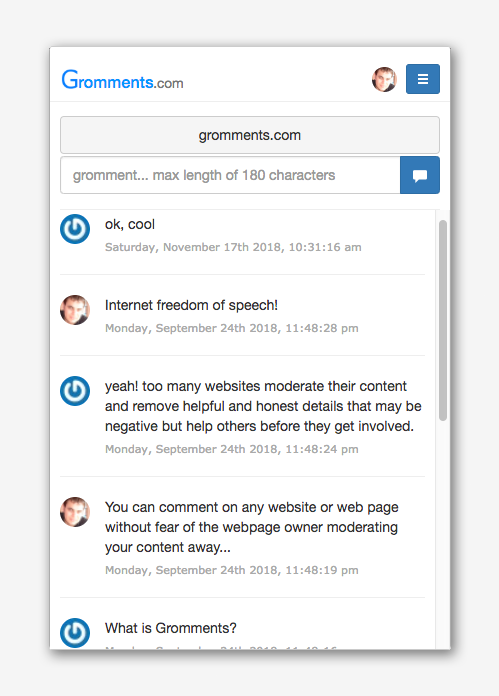Focus the gromment text input field
The width and height of the screenshot is (499, 696).
click(230, 175)
